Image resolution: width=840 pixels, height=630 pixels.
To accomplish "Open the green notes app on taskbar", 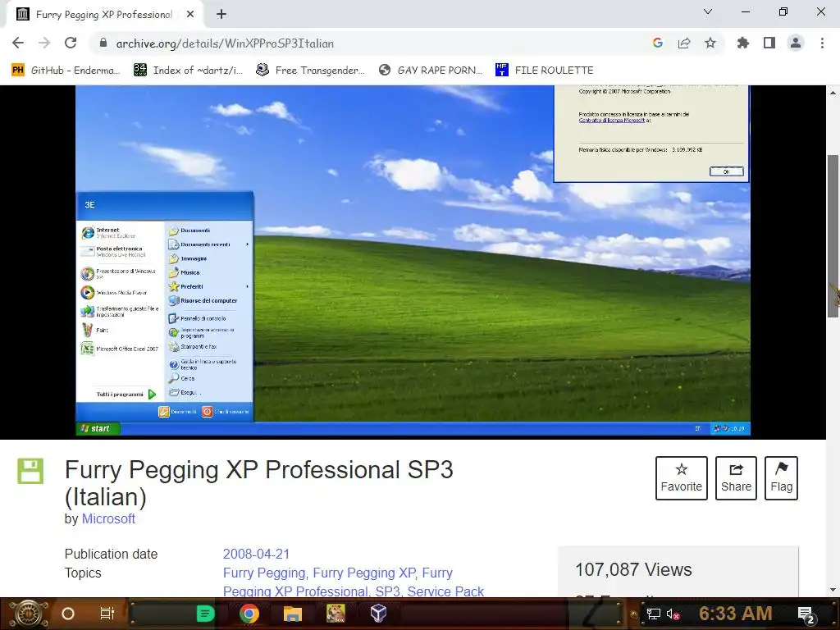I will (205, 614).
